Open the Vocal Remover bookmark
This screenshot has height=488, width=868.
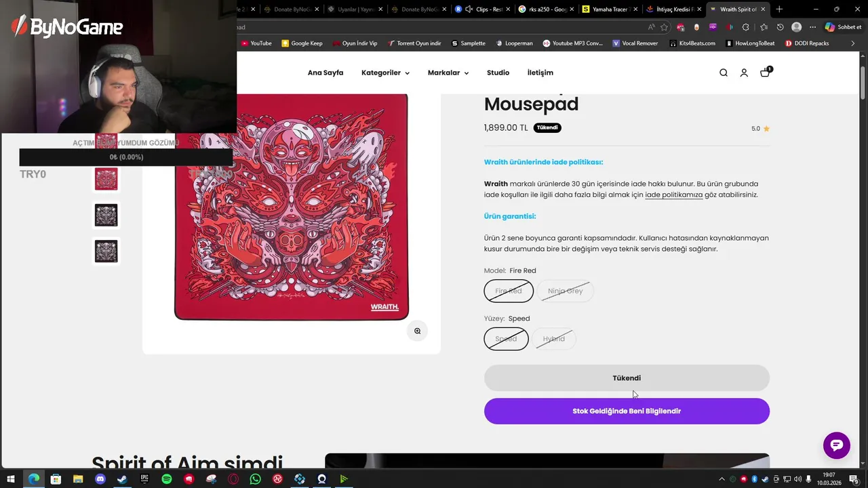tap(635, 43)
